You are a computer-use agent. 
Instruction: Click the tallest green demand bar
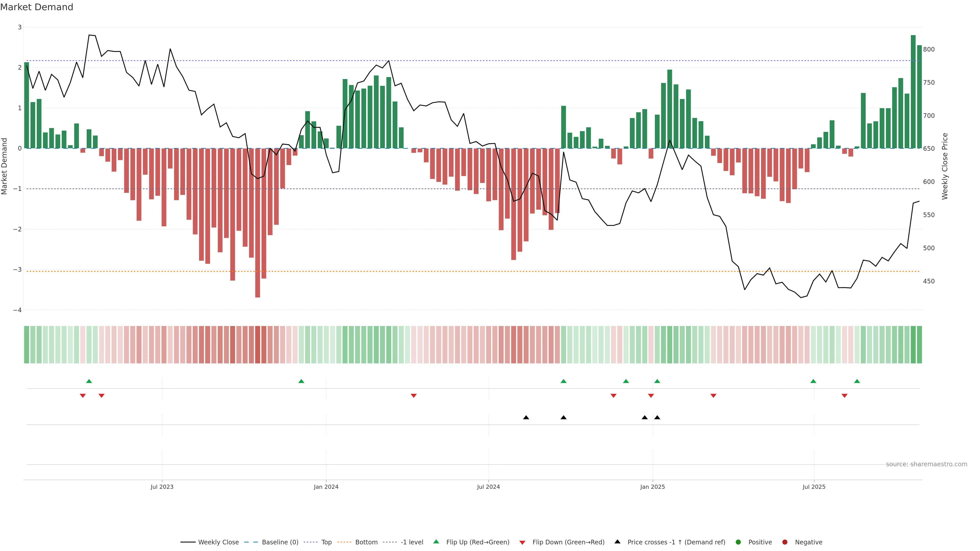coord(913,91)
